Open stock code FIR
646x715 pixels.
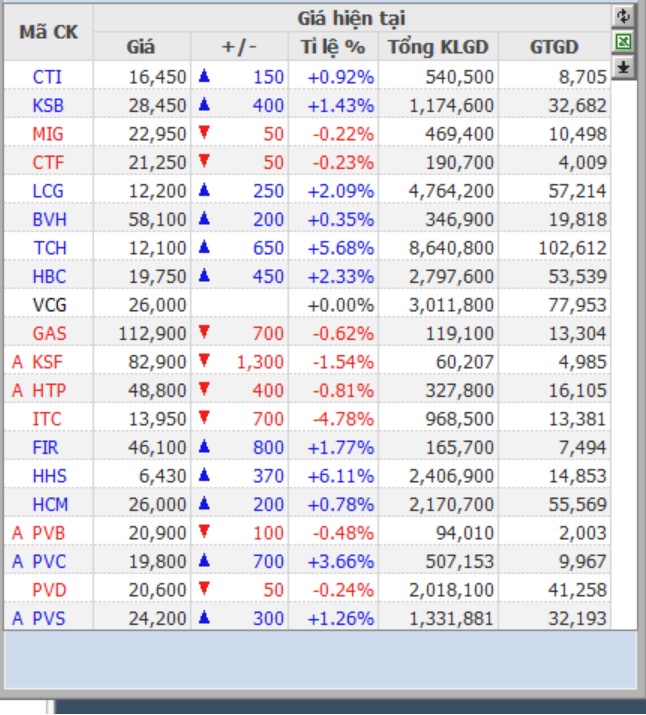[x=45, y=447]
